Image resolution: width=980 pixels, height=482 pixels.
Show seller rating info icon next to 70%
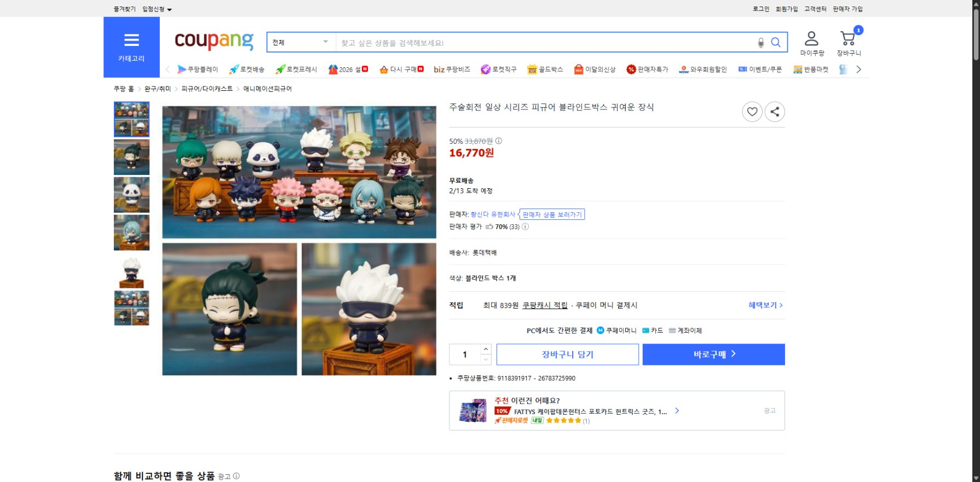(x=525, y=227)
